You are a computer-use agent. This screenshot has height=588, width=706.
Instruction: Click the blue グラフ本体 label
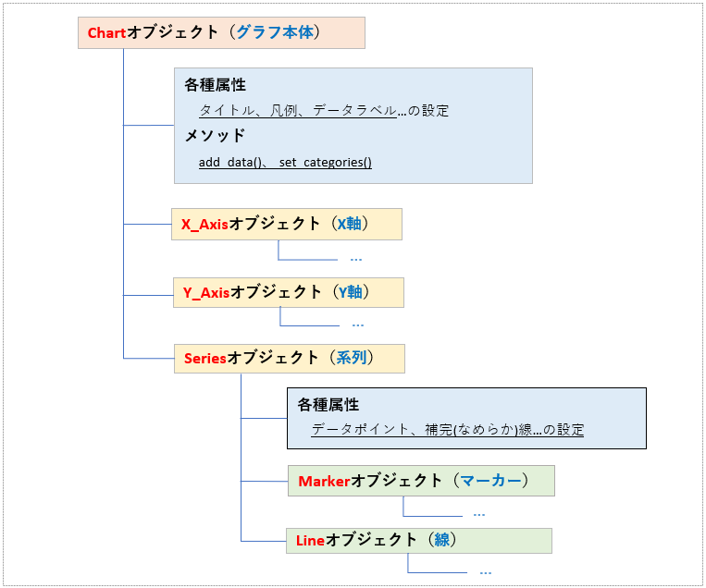tap(277, 33)
